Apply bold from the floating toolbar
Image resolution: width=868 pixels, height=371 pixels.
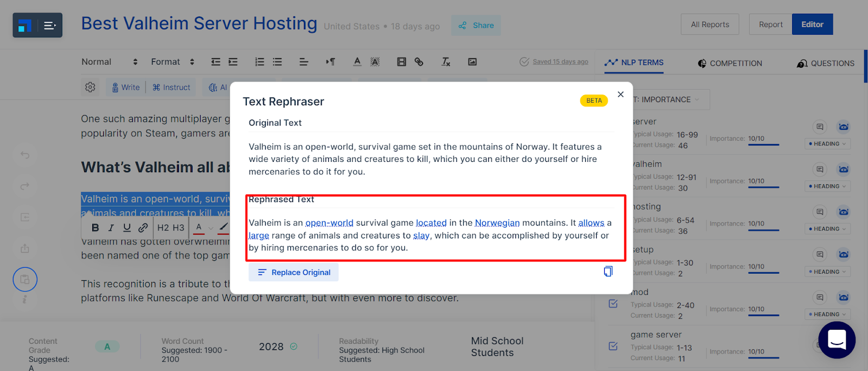(95, 228)
